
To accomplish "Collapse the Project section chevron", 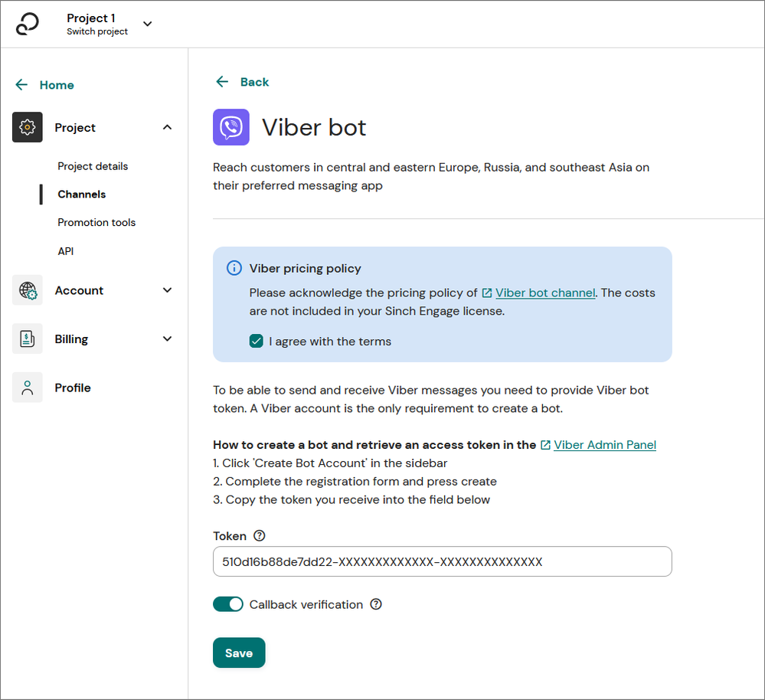I will point(168,127).
